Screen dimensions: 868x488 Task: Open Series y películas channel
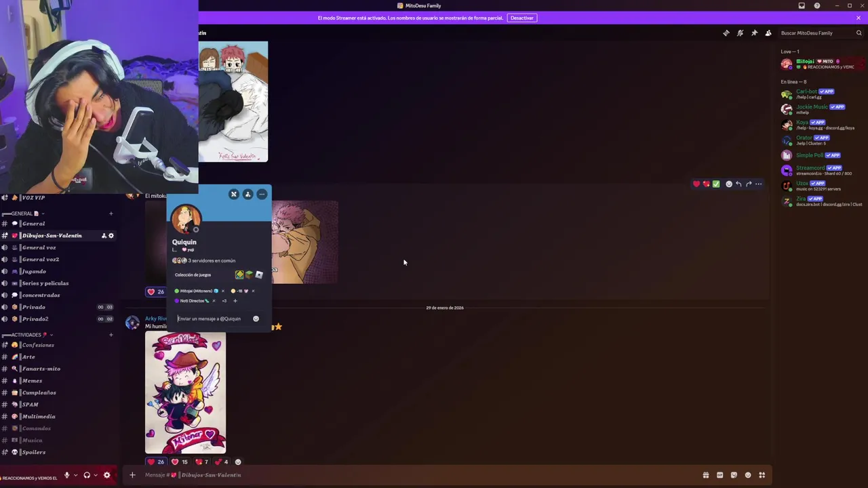tap(58, 283)
